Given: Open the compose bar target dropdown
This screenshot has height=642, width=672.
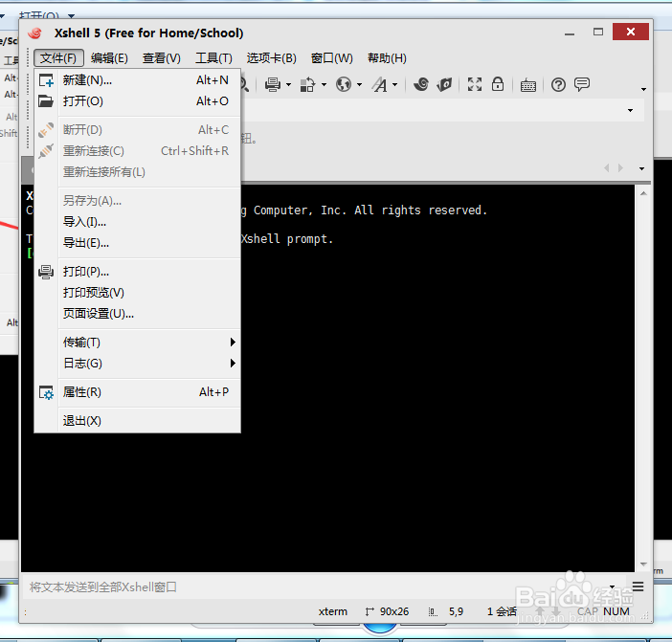Looking at the screenshot, I should (612, 587).
